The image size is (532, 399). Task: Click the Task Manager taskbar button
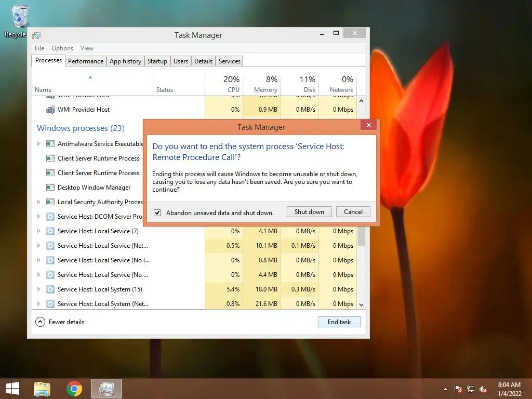pyautogui.click(x=106, y=389)
